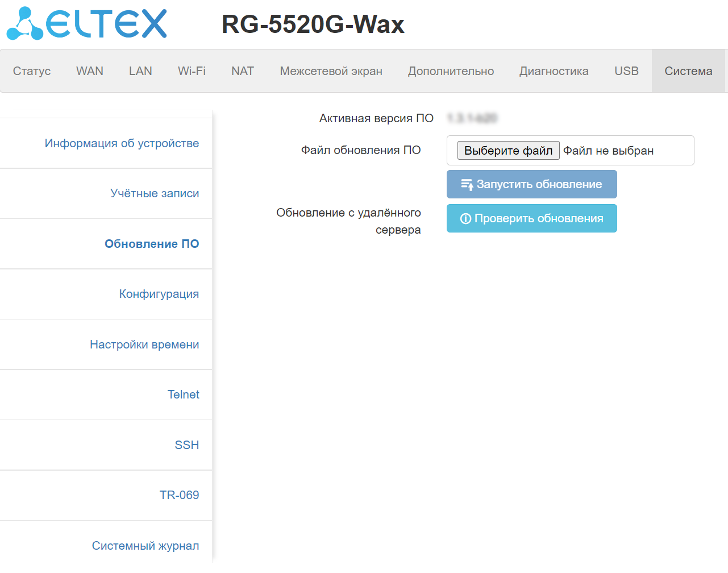Viewport: 728px width, 573px height.
Task: Click Обновление с удалённого сервера label
Action: (348, 221)
